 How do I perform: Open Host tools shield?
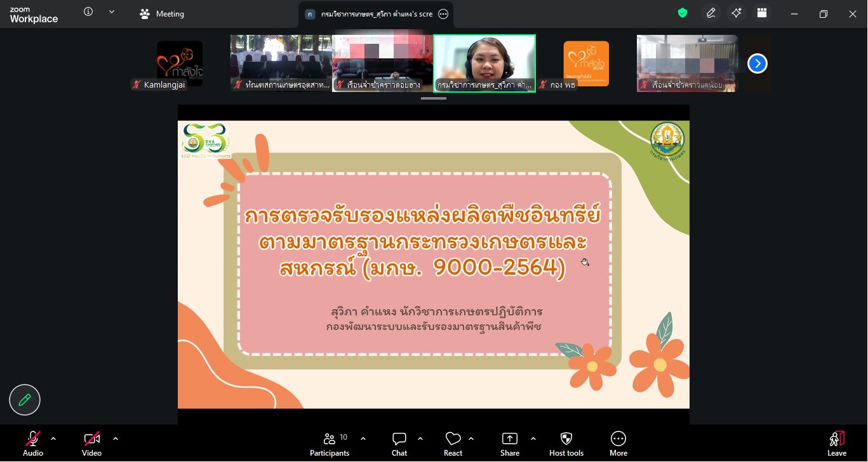(566, 444)
